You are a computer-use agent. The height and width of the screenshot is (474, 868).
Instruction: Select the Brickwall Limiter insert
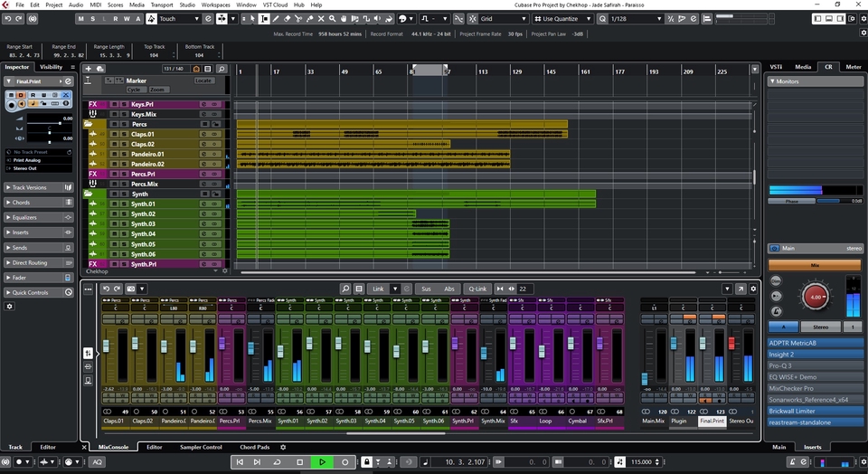[x=815, y=411]
